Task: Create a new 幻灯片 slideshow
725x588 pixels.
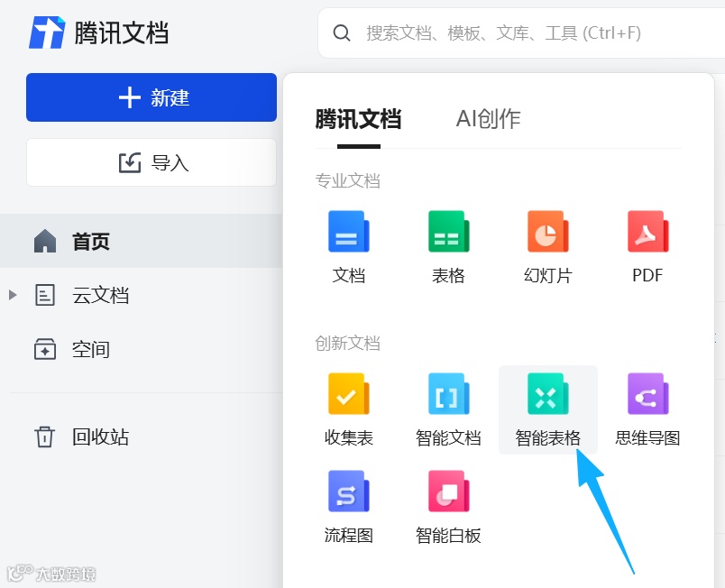Action: (x=548, y=247)
